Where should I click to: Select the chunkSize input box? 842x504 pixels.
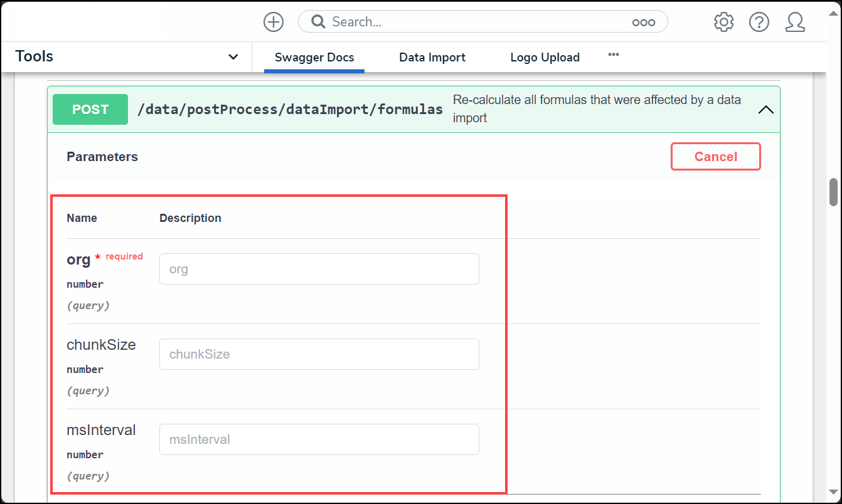pos(319,354)
